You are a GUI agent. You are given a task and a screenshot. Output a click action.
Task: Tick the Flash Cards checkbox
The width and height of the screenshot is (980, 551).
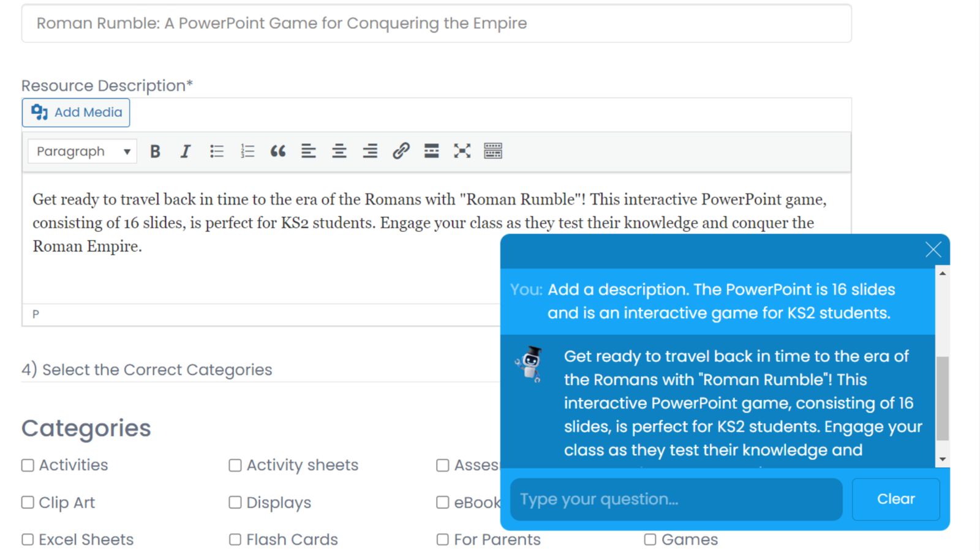click(235, 539)
